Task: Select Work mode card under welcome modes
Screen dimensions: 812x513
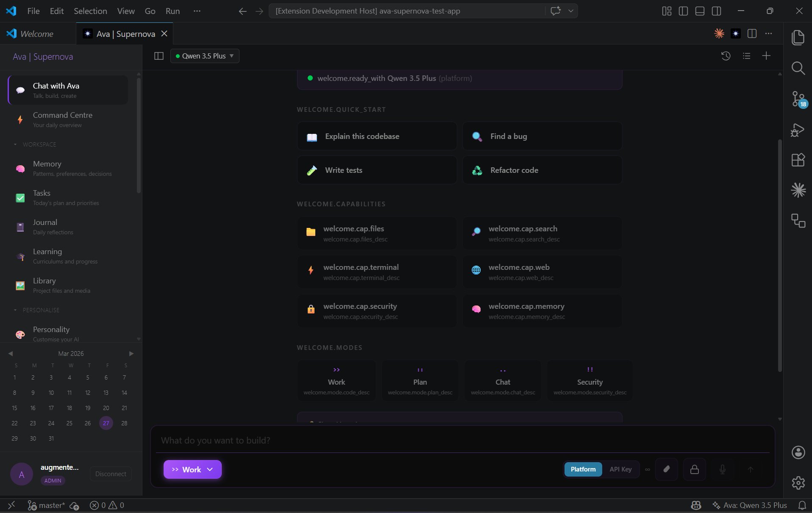Action: point(336,380)
